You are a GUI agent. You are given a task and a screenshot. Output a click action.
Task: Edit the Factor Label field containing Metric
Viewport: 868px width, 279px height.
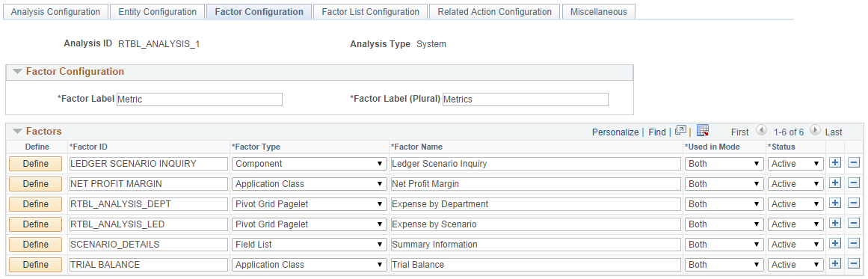click(x=200, y=99)
